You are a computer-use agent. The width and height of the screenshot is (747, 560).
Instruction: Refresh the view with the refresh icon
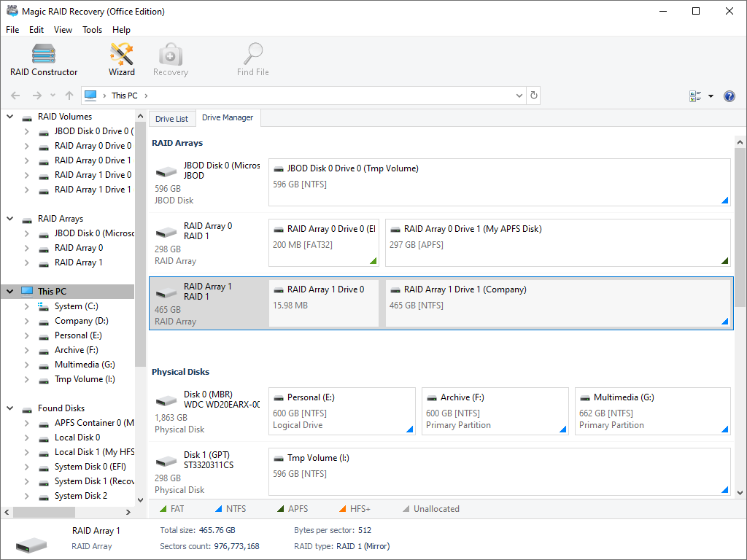(532, 96)
